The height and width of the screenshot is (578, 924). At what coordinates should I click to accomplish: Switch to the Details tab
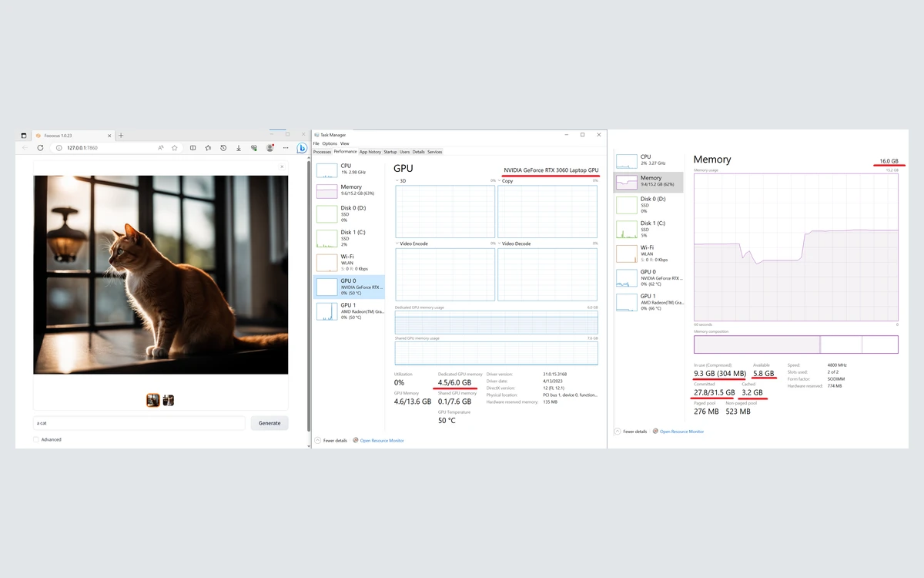click(419, 152)
